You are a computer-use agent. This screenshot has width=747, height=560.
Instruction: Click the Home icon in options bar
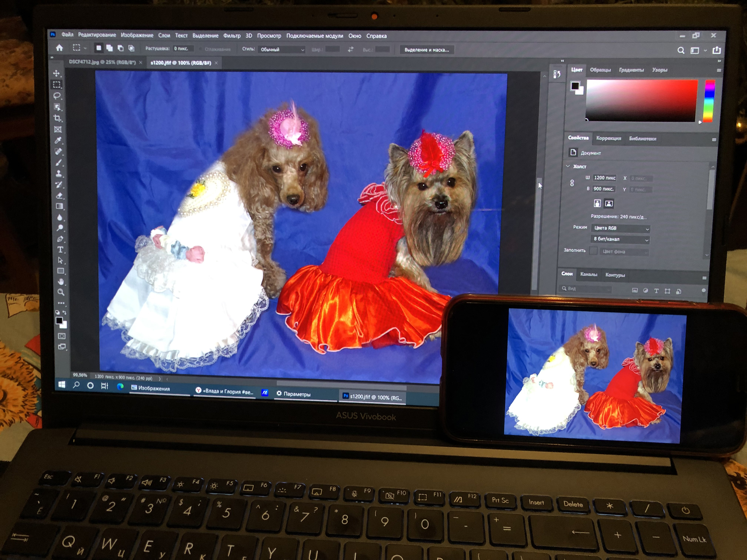(59, 48)
